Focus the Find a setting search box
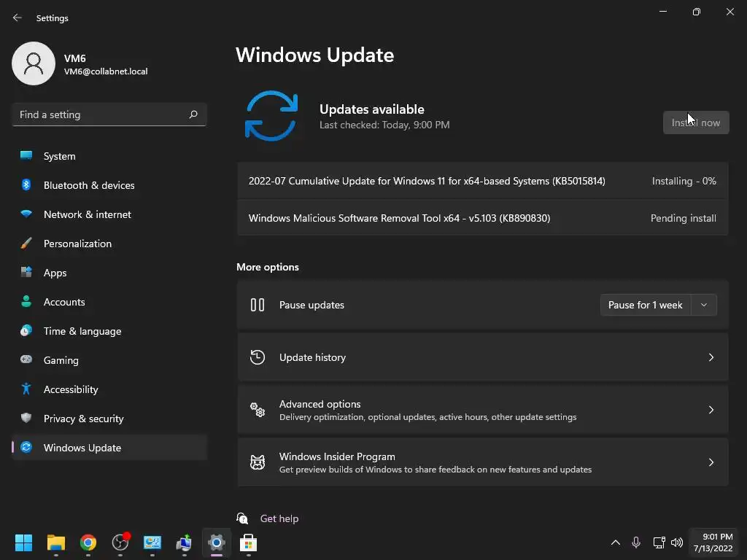 (109, 114)
